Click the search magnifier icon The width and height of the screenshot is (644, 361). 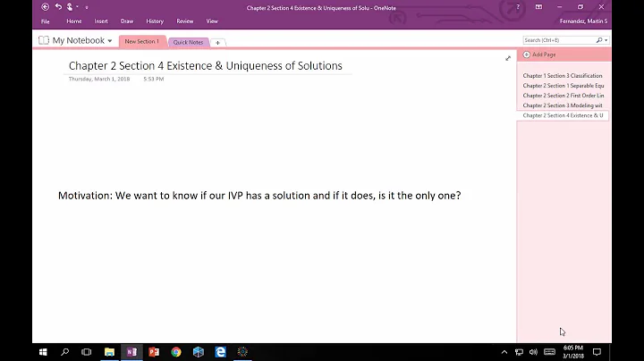[x=599, y=40]
